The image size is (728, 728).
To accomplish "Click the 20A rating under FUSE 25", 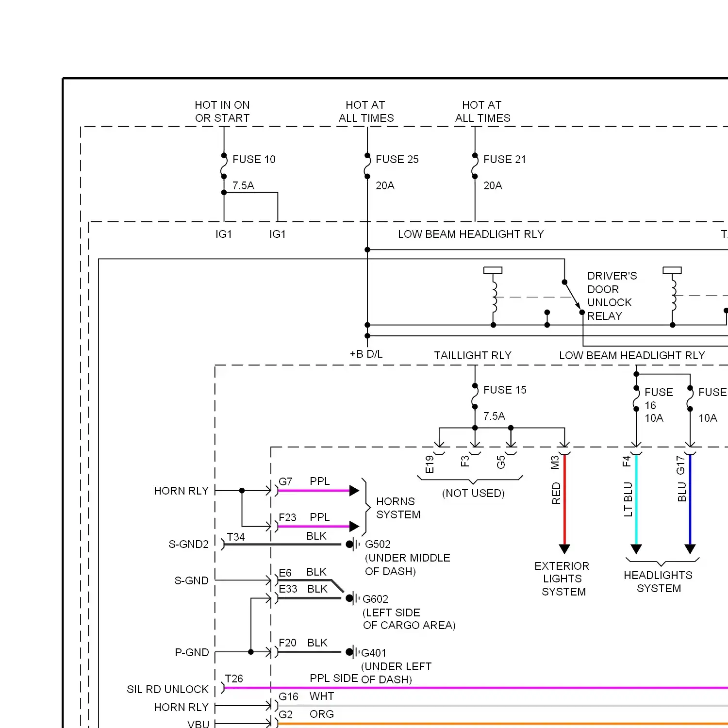I will tap(385, 185).
